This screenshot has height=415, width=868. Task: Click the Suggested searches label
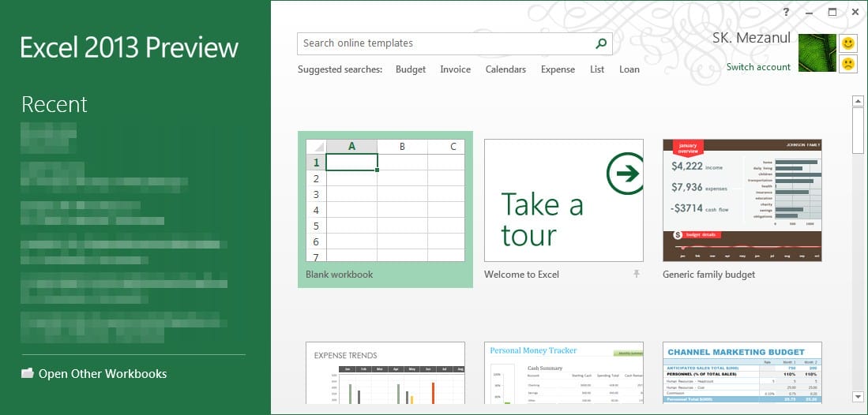340,69
